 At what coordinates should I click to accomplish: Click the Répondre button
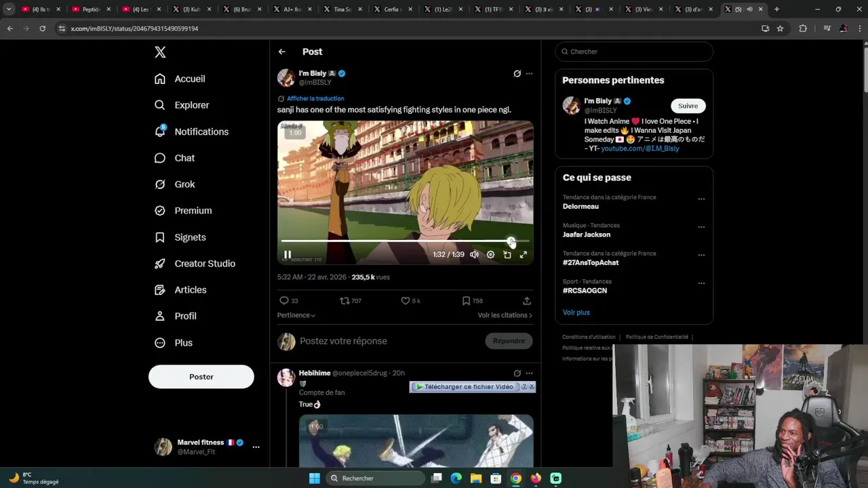click(509, 341)
